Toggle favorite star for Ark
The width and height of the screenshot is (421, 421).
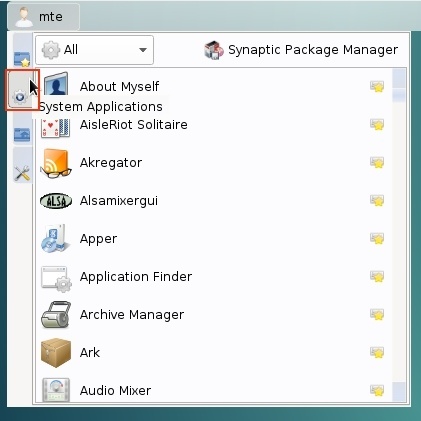pos(377,352)
